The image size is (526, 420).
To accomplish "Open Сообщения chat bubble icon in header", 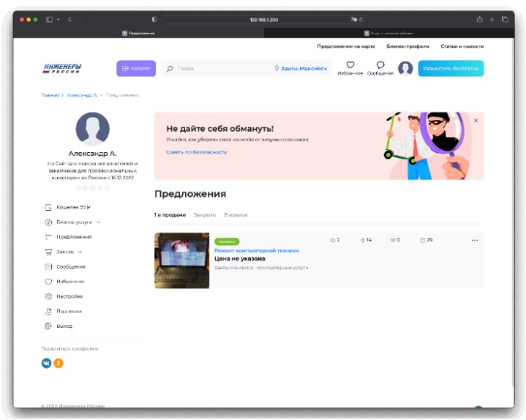I will point(380,65).
